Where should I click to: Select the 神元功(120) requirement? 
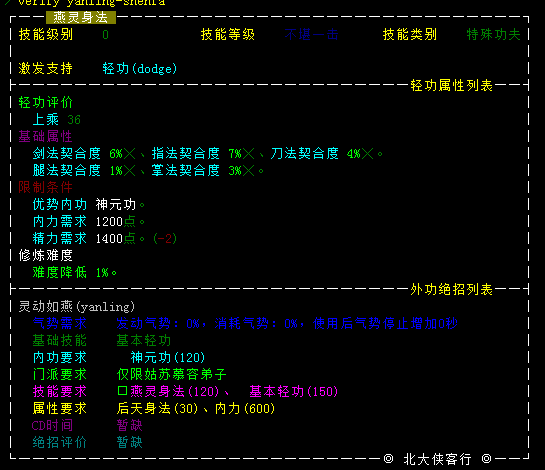click(x=168, y=358)
